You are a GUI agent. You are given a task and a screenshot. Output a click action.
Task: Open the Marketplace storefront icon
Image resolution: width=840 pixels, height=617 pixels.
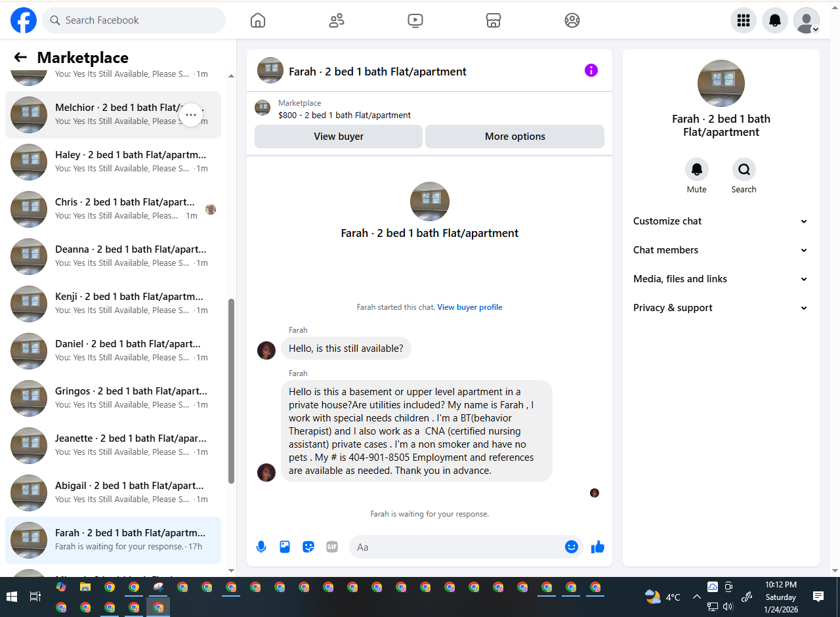tap(493, 20)
